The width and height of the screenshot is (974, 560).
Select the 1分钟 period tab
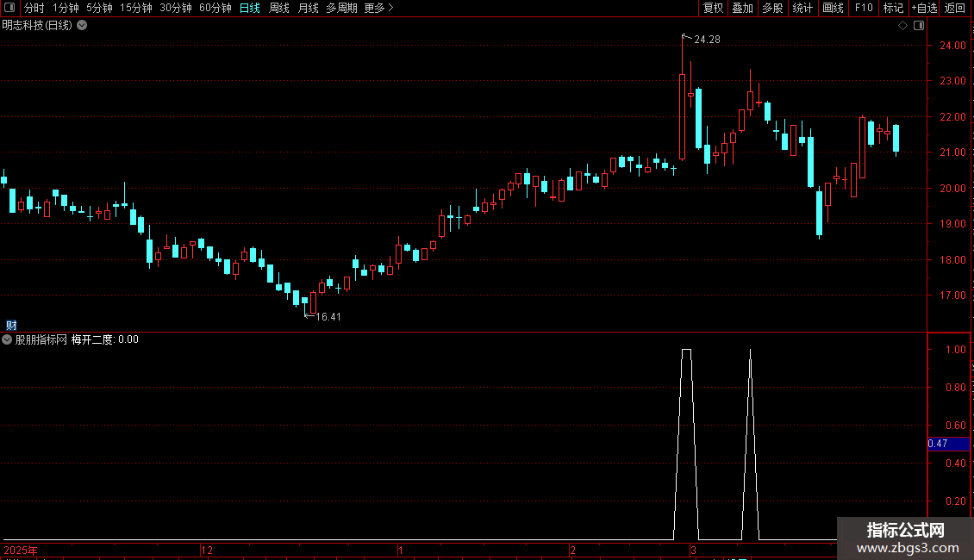click(x=66, y=8)
